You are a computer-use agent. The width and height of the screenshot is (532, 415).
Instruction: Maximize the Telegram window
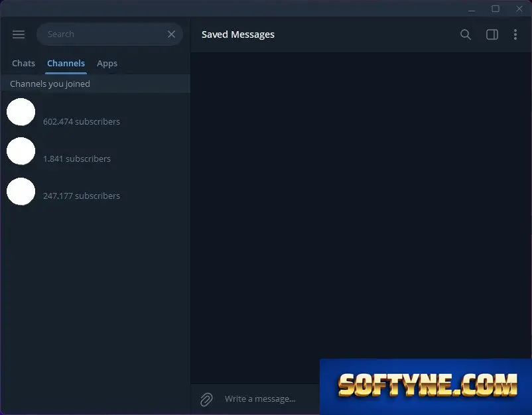pyautogui.click(x=496, y=9)
